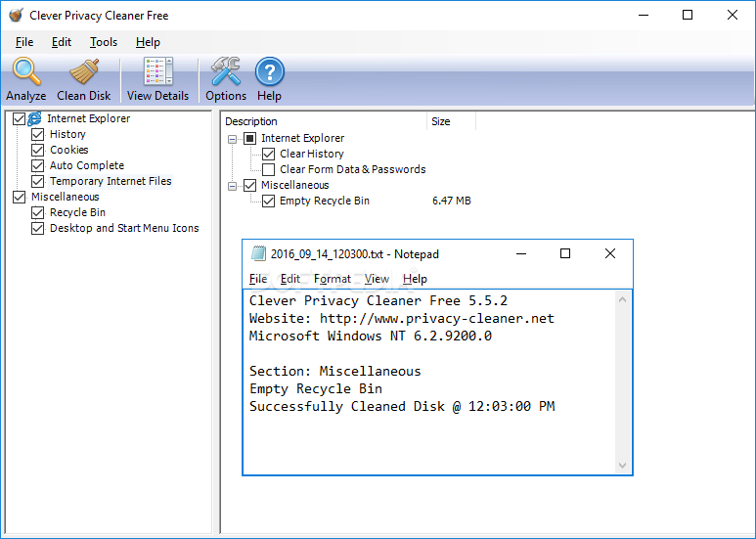Check Clear Form Data & Passwords checkbox

tap(269, 169)
